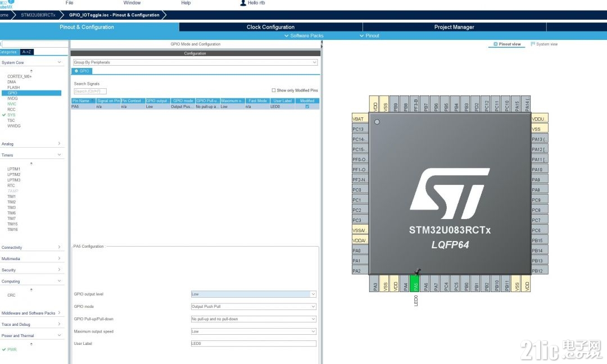607x364 pixels.
Task: Open GPIO Pull-up/Pull-down dropdown
Action: point(253,319)
